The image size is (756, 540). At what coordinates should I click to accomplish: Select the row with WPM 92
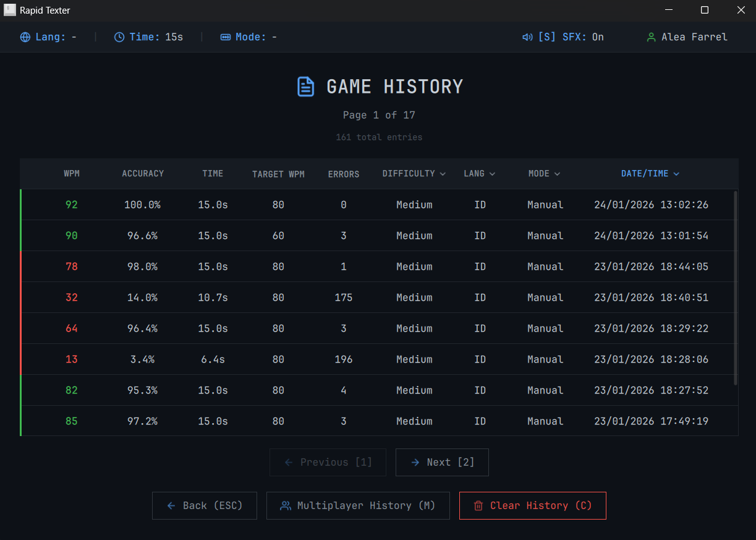[379, 205]
